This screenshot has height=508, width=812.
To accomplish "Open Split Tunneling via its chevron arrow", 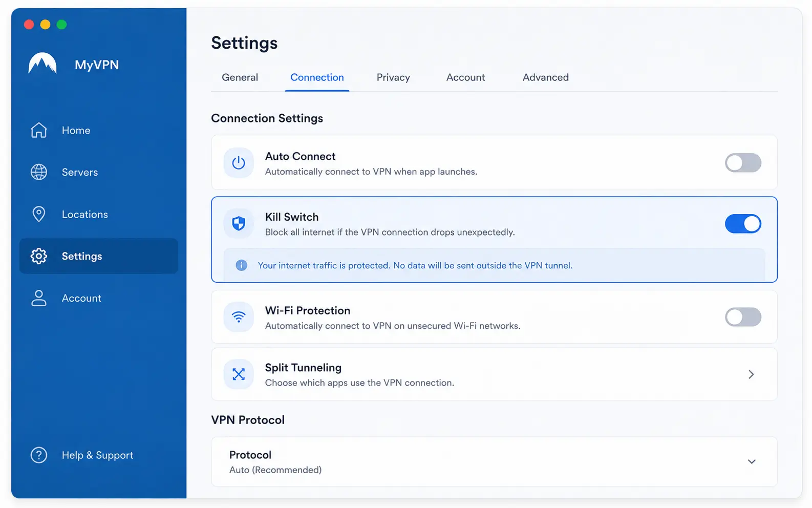I will point(751,374).
